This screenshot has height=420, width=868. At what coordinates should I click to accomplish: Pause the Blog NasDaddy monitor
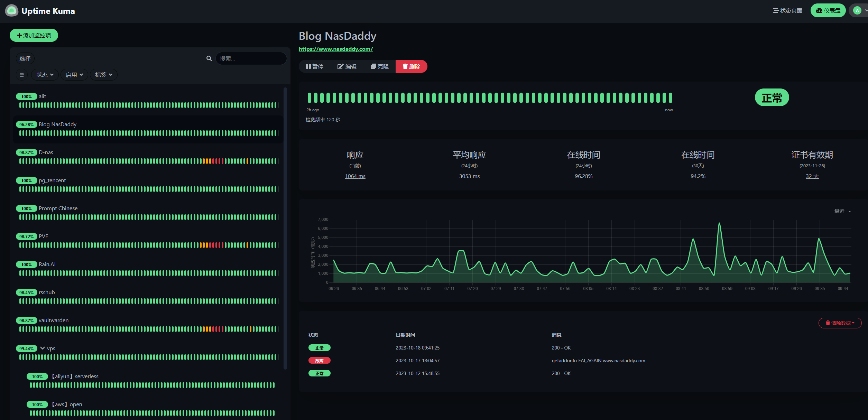coord(314,66)
